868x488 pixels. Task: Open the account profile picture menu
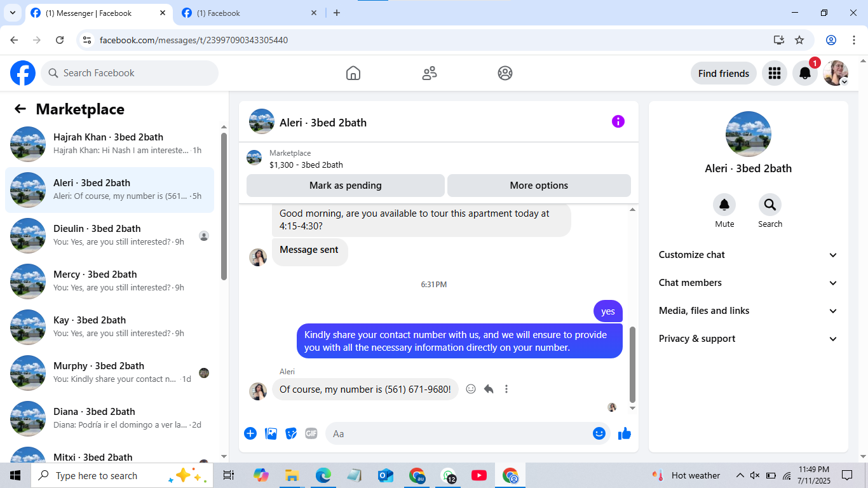click(836, 73)
